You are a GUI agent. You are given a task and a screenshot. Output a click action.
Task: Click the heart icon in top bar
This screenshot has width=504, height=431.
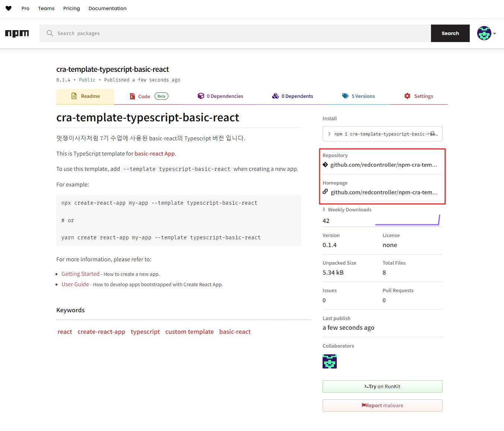click(9, 8)
